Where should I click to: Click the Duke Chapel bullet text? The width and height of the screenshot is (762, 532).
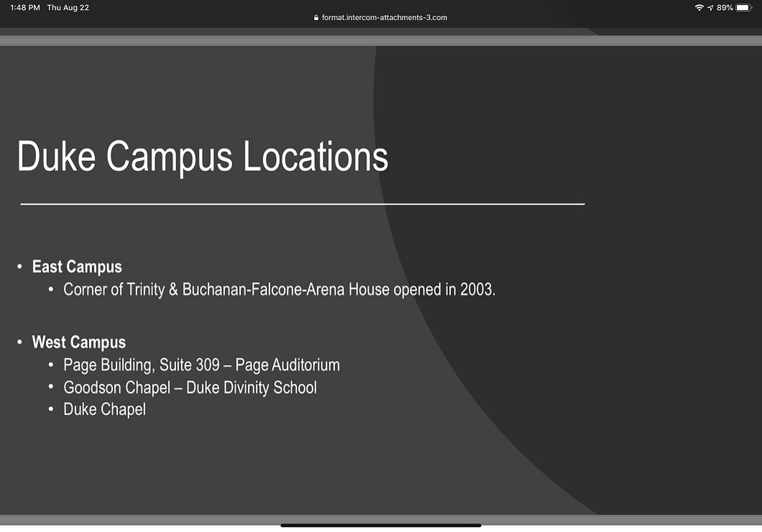click(x=104, y=410)
